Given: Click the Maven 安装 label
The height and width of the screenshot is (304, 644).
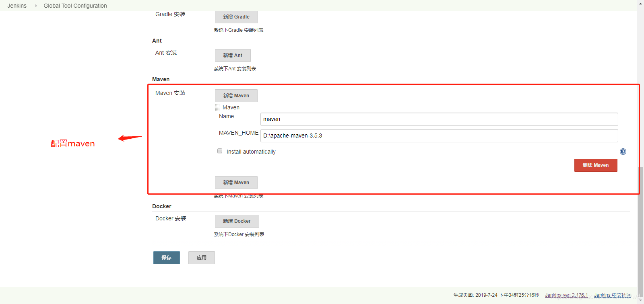Looking at the screenshot, I should [x=170, y=93].
